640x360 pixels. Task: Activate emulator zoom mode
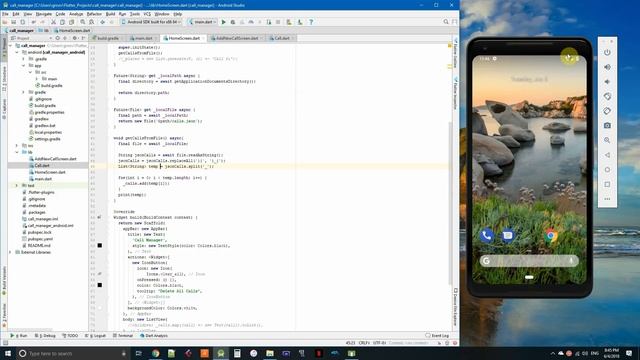[607, 140]
